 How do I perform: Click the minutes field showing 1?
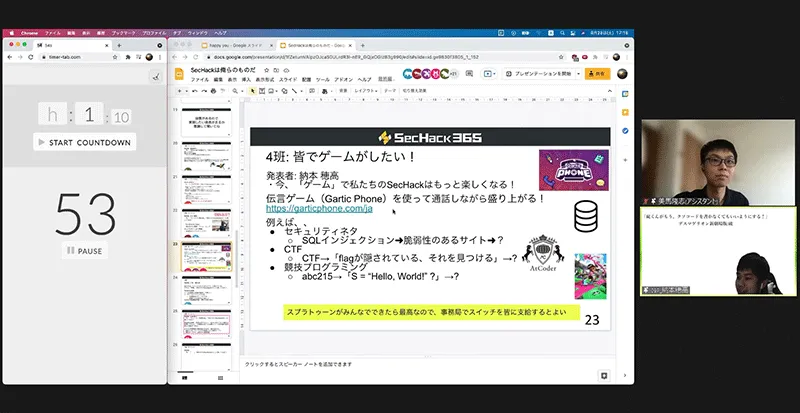click(89, 114)
